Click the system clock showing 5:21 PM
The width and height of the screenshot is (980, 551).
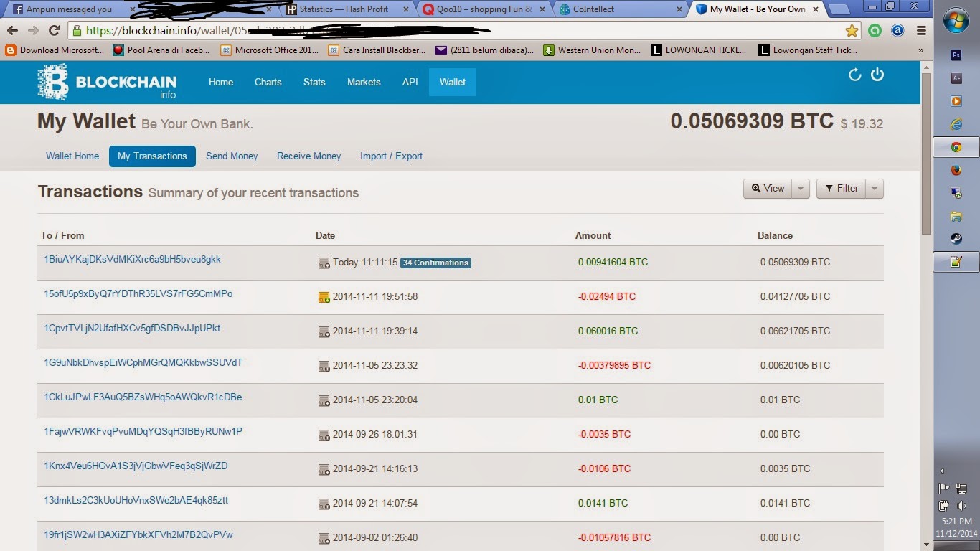(x=956, y=522)
